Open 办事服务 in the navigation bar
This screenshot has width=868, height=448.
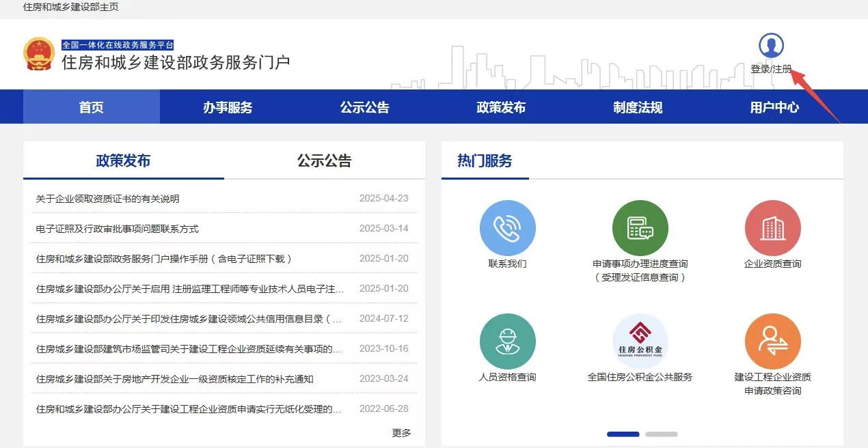[228, 107]
